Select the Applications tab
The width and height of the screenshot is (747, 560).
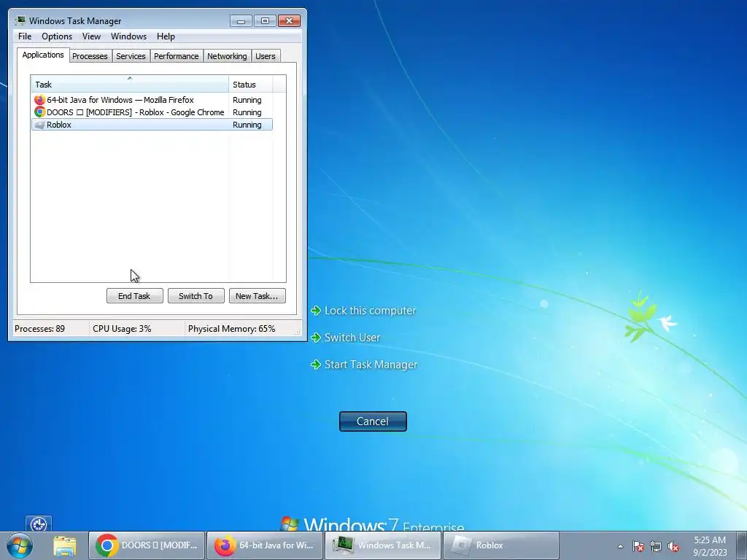[x=43, y=55]
